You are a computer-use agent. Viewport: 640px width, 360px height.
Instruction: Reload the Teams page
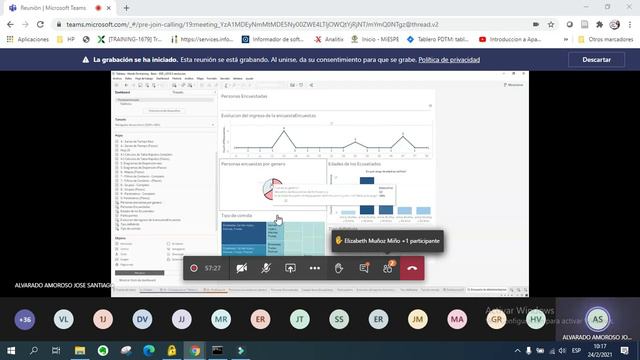click(40, 24)
